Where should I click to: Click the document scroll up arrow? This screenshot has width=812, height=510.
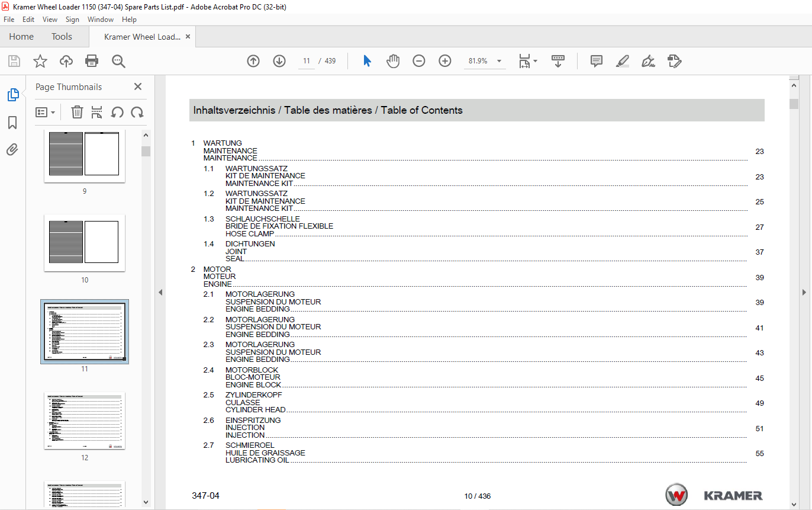794,85
